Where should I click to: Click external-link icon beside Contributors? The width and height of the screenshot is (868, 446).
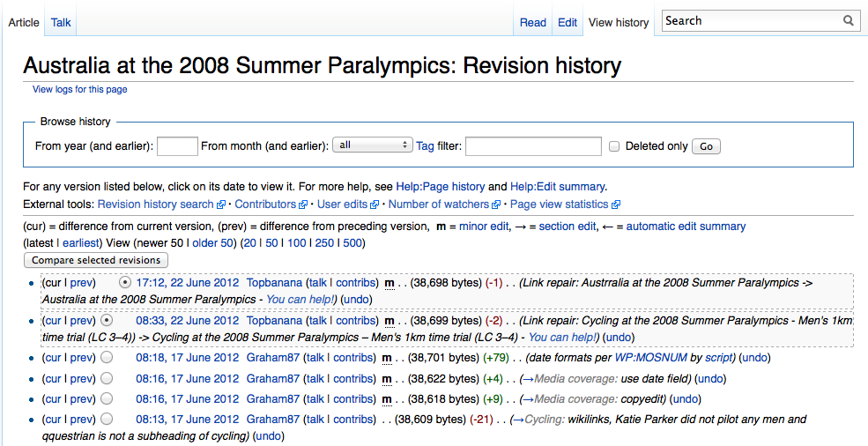point(303,205)
